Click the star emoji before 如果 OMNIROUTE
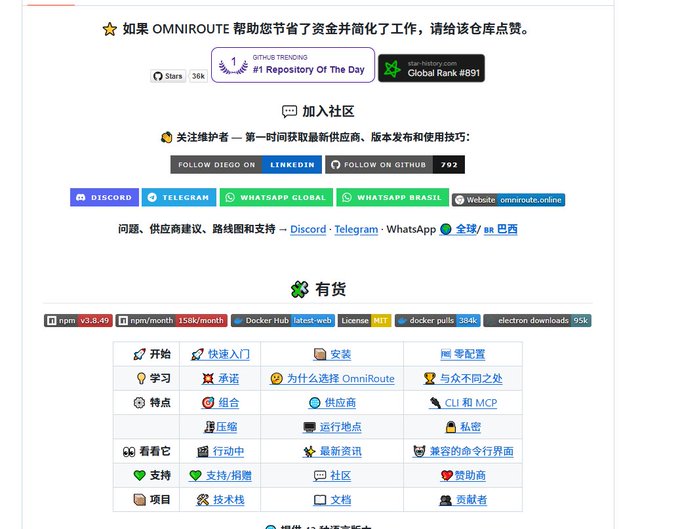Image resolution: width=680 pixels, height=529 pixels. pyautogui.click(x=110, y=29)
